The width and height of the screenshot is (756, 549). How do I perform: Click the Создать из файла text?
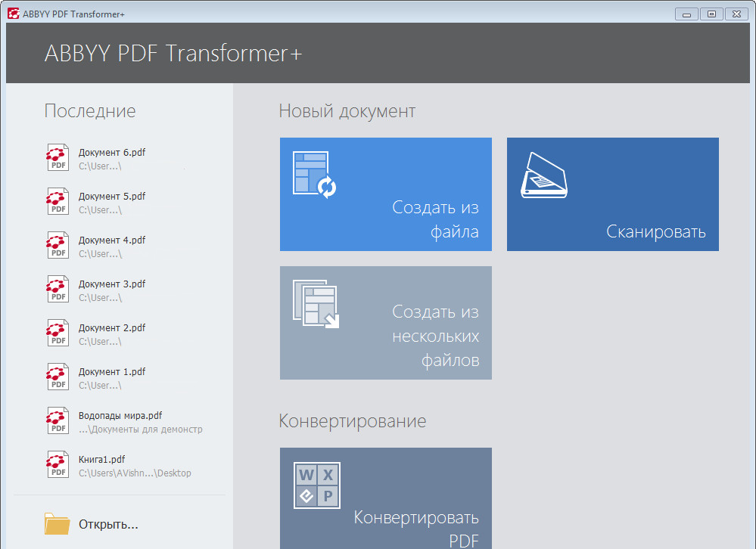(x=435, y=219)
